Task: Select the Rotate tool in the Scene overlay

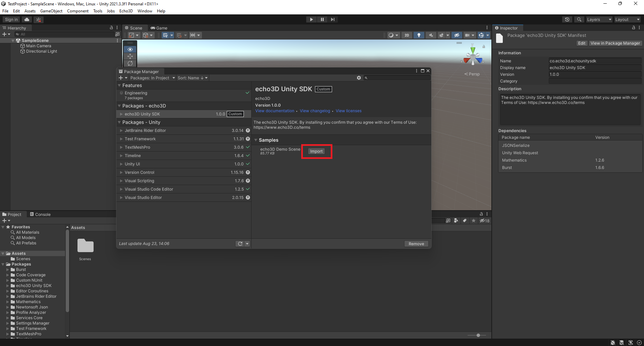Action: (130, 63)
